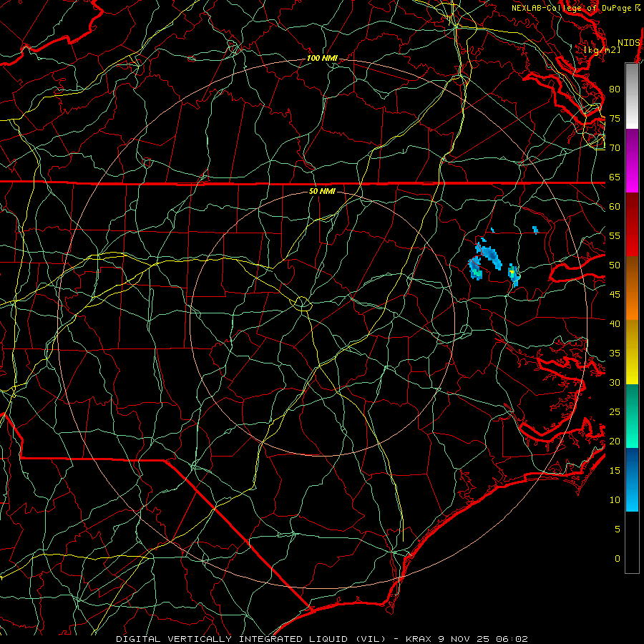Click the 35 value on the VIL scale
This screenshot has height=644, width=644.
click(615, 353)
